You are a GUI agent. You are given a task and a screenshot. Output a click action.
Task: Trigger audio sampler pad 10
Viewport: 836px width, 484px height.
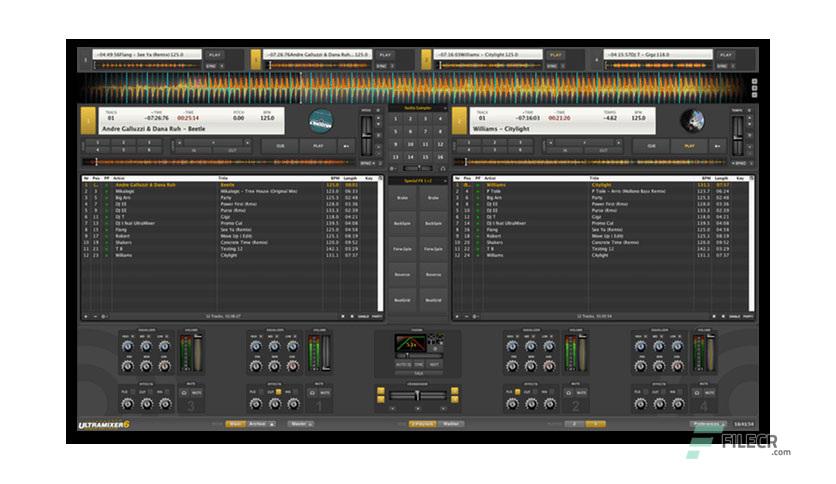click(x=410, y=144)
